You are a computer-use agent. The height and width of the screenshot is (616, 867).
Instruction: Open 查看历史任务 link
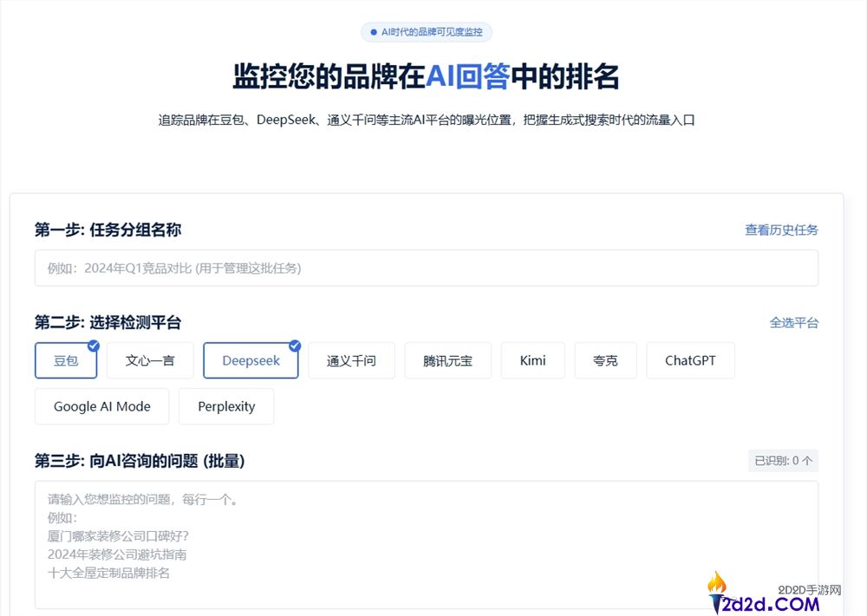point(781,230)
